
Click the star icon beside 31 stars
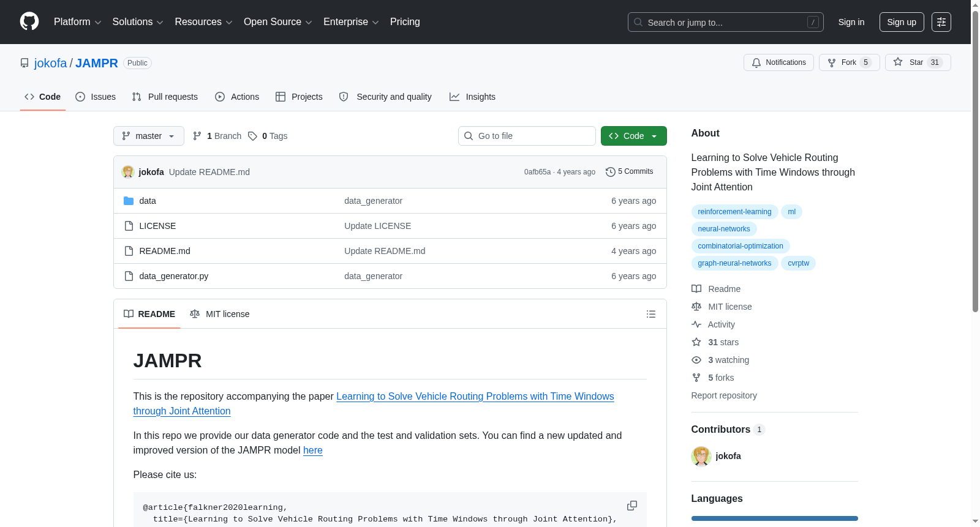[696, 342]
